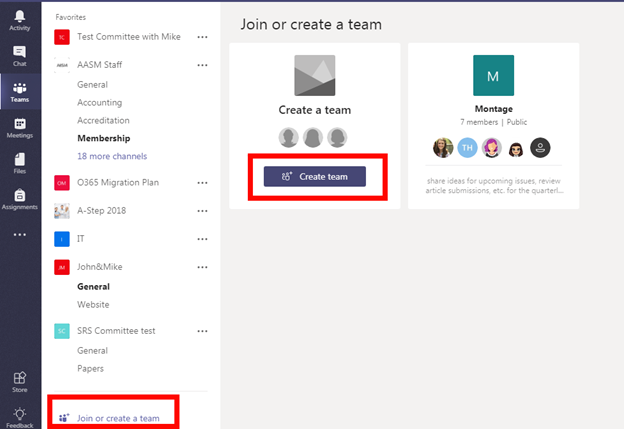
Task: Click the SRS Committee test SC avatar
Action: [x=62, y=331]
